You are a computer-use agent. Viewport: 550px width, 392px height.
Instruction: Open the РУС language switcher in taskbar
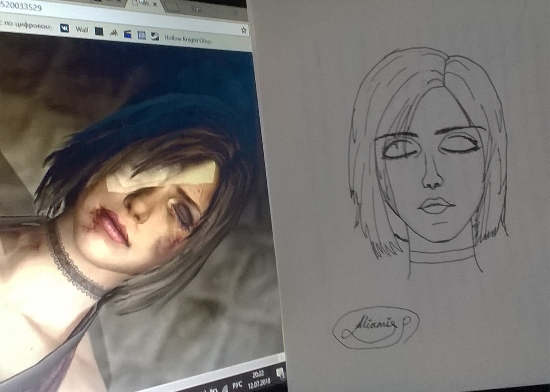pos(237,385)
